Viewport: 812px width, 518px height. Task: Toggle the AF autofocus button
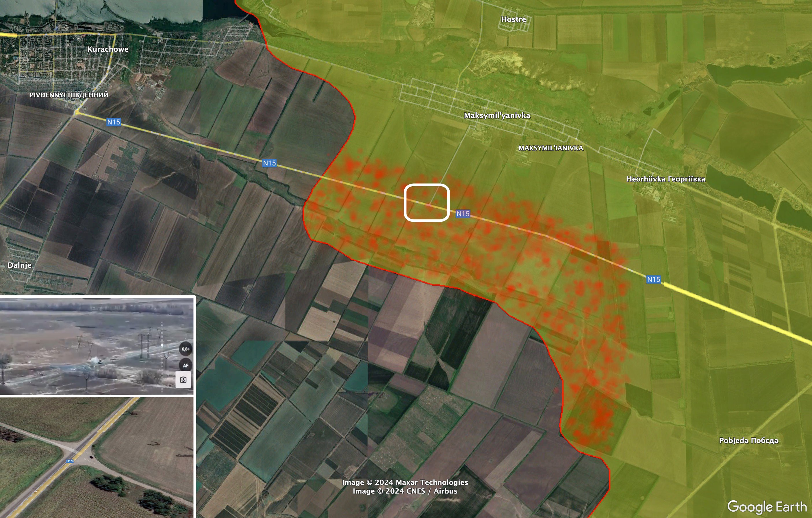pyautogui.click(x=186, y=365)
